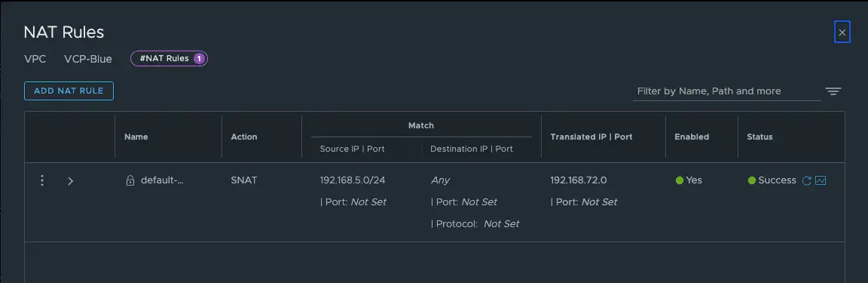Select the VCP-Blue label

88,59
